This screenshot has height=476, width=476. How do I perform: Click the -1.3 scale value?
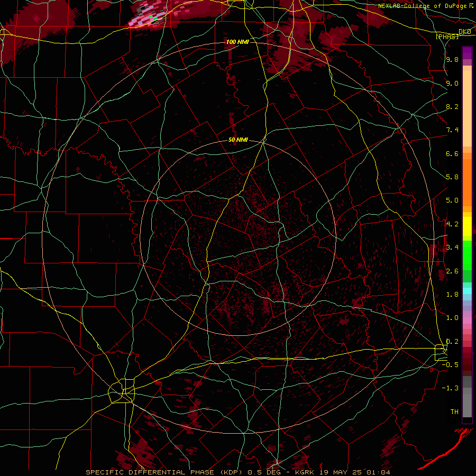coord(450,388)
